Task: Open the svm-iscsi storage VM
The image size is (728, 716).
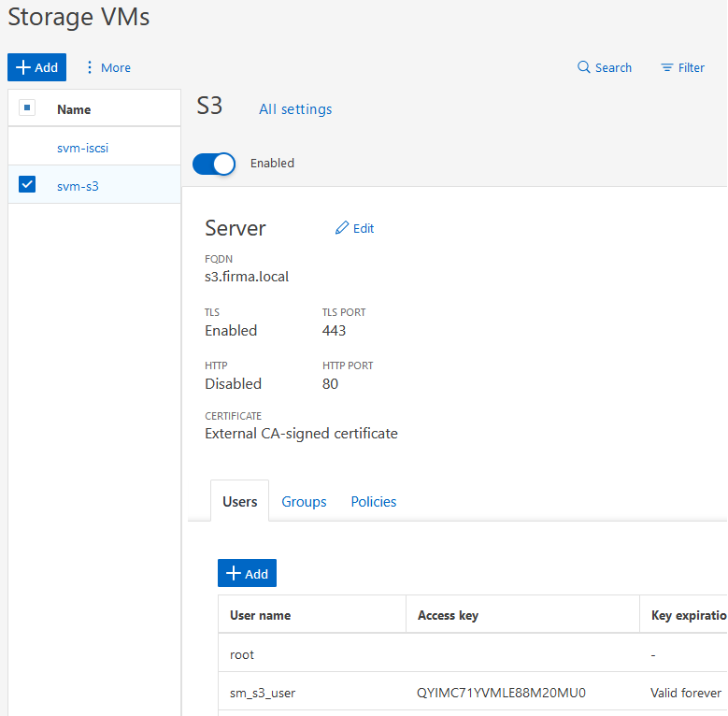Action: point(82,148)
